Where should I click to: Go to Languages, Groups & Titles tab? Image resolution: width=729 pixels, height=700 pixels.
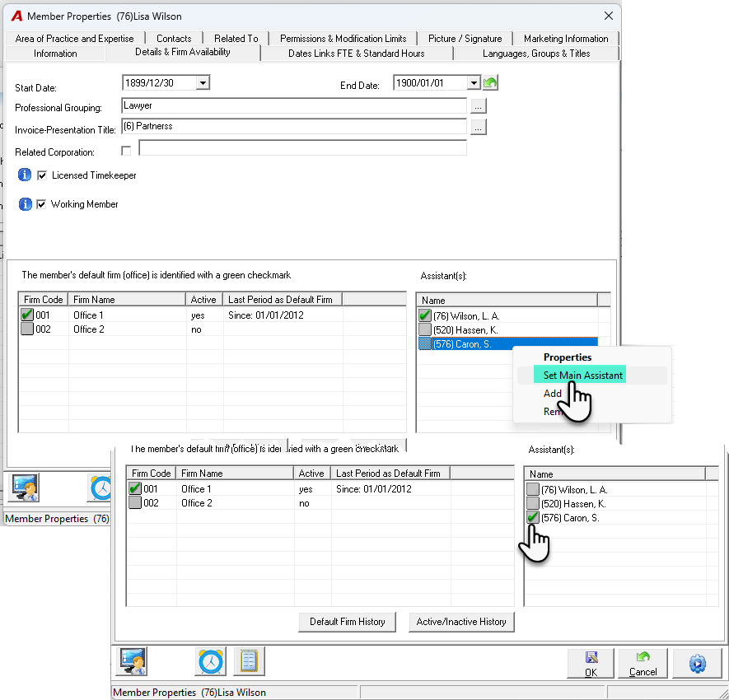click(x=536, y=54)
